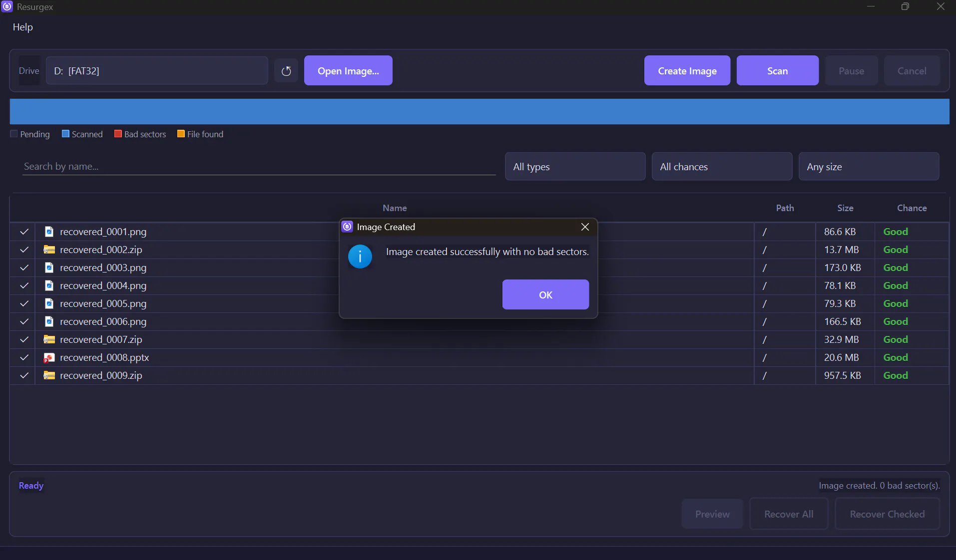Viewport: 956px width, 560px height.
Task: Uncheck recovered_0007.zip
Action: pos(24,339)
